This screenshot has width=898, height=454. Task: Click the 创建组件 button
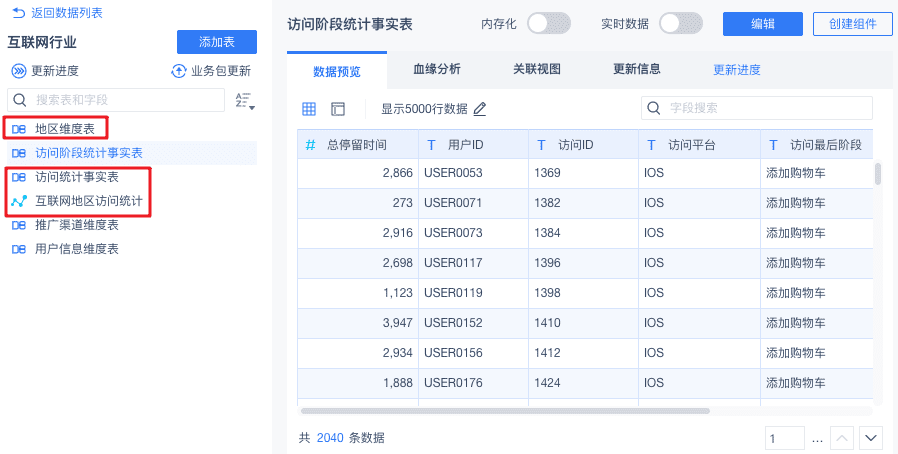(853, 24)
